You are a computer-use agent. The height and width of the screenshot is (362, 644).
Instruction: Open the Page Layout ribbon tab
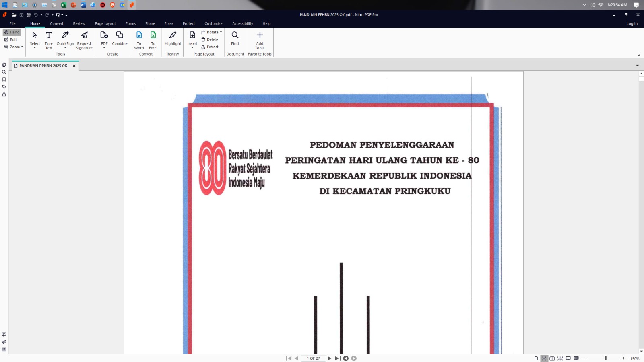coord(105,24)
